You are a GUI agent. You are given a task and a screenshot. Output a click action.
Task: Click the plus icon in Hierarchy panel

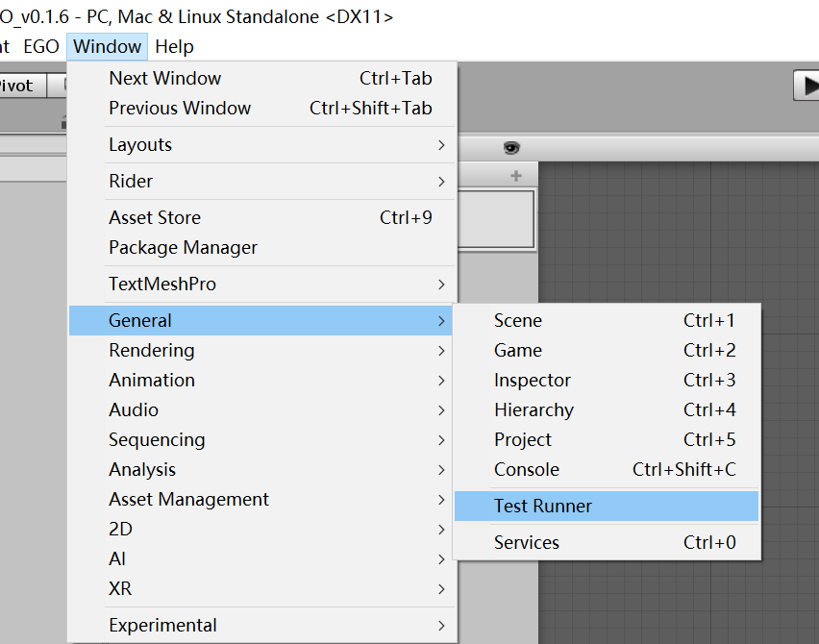(x=516, y=176)
